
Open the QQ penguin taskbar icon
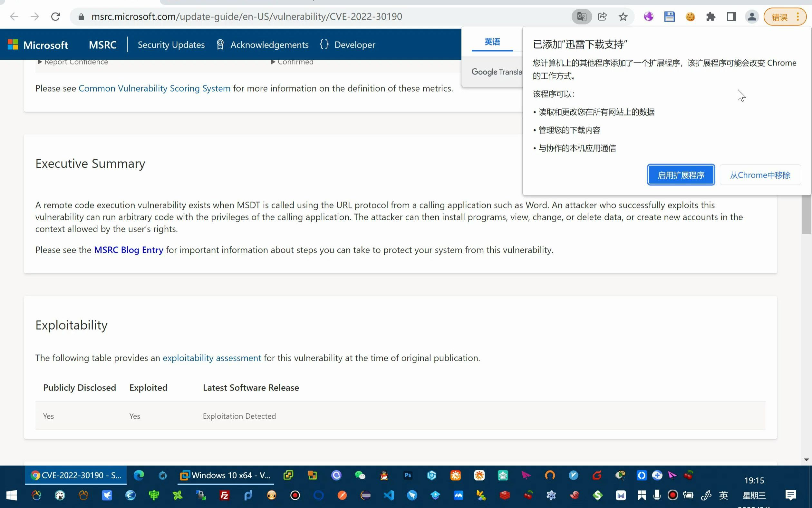[384, 475]
